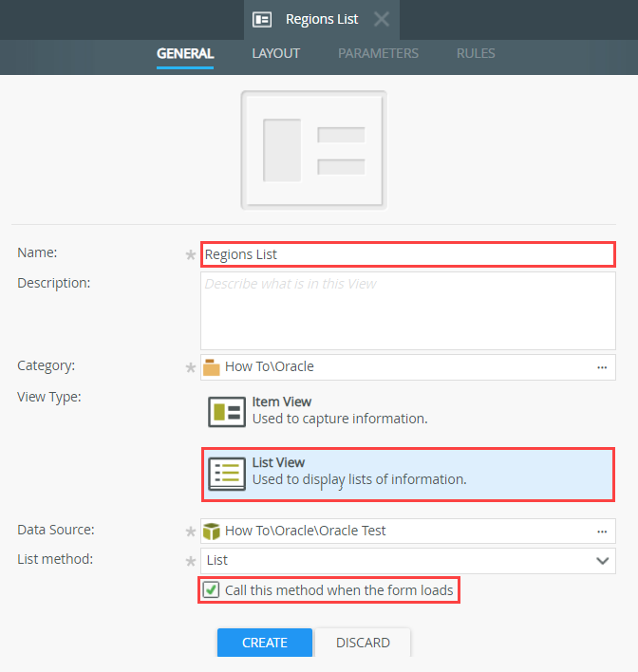Open the Data Source browse ellipsis button
The image size is (638, 672).
click(602, 532)
